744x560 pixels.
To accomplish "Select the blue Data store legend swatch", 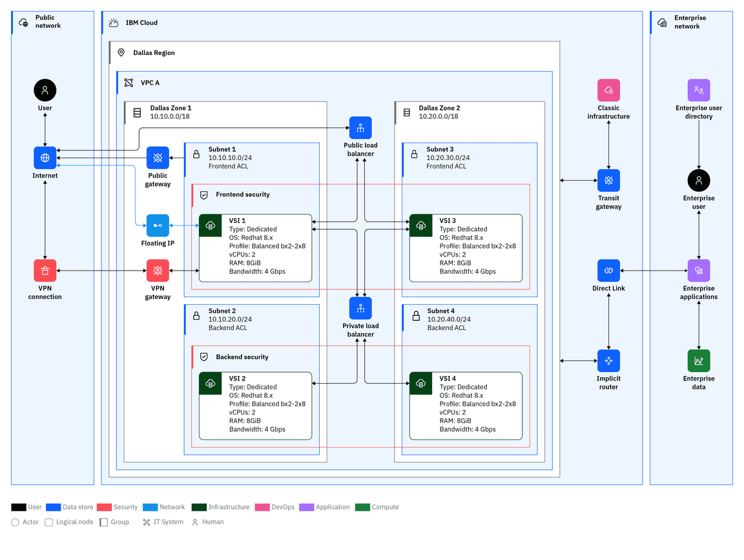I will click(x=54, y=507).
